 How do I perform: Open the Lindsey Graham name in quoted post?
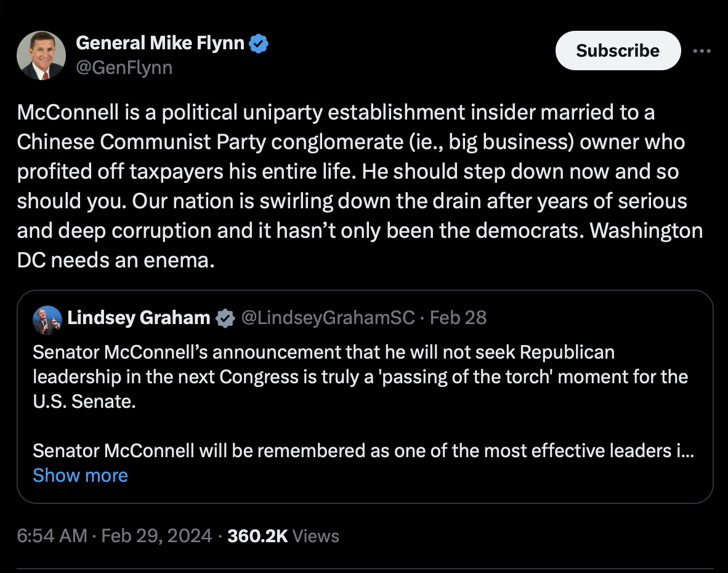139,318
